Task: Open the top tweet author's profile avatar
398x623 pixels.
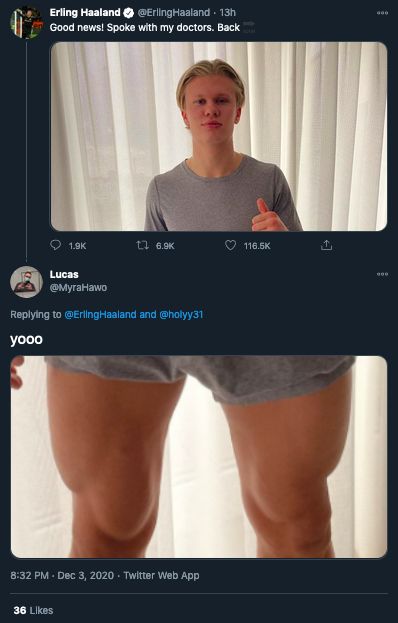Action: 27,22
